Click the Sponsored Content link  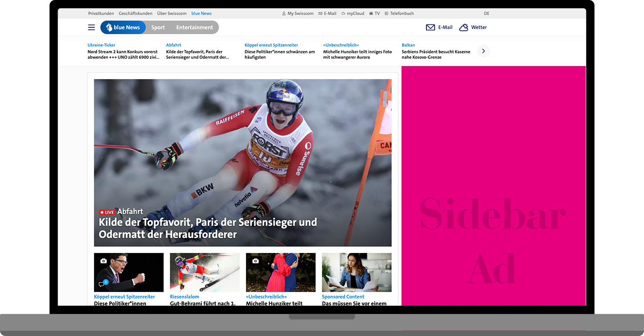tap(343, 296)
